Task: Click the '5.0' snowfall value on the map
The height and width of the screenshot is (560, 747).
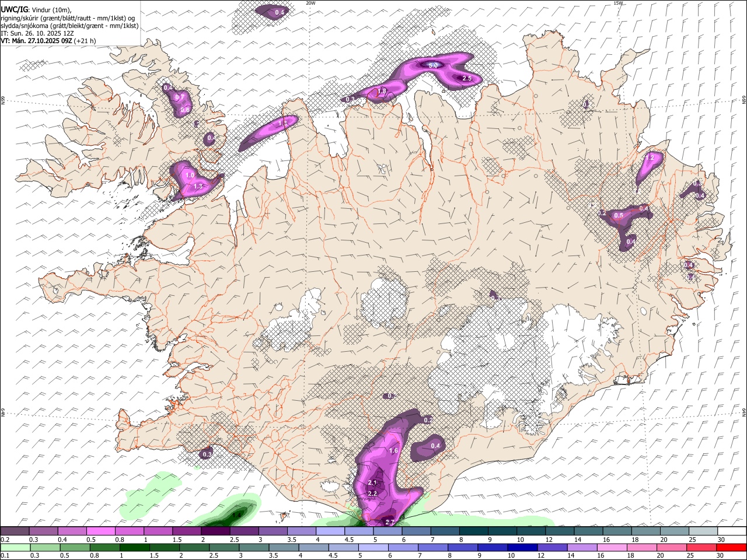Action: 433,65
